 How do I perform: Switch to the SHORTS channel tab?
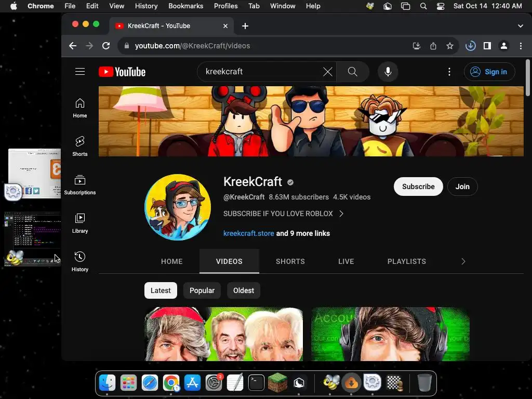click(x=290, y=261)
